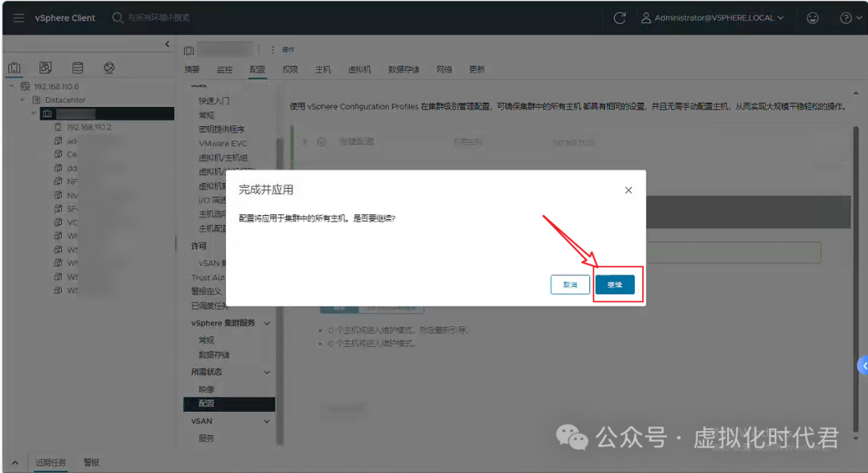
Task: Switch to the 虚拟机 tab
Action: point(358,69)
